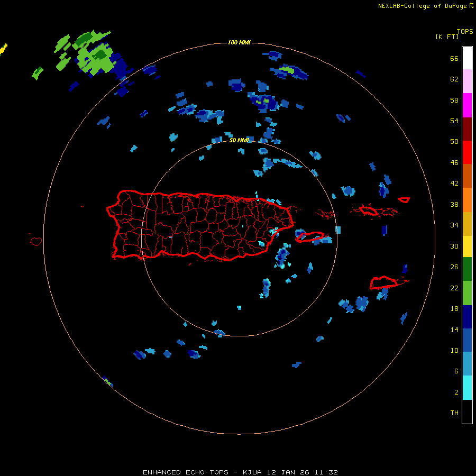Click the [K FT] units label
The image size is (476, 476).
pyautogui.click(x=447, y=37)
